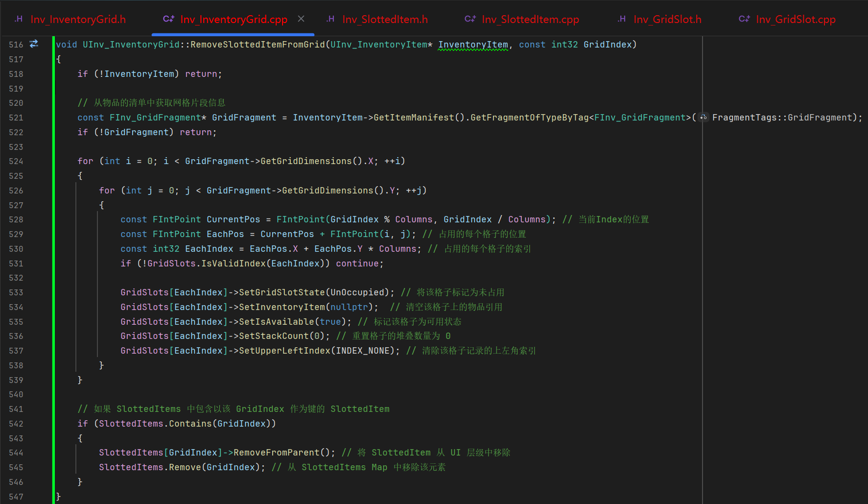Click the underlined InventoryItem parameter on line 516
This screenshot has width=868, height=504.
[473, 45]
